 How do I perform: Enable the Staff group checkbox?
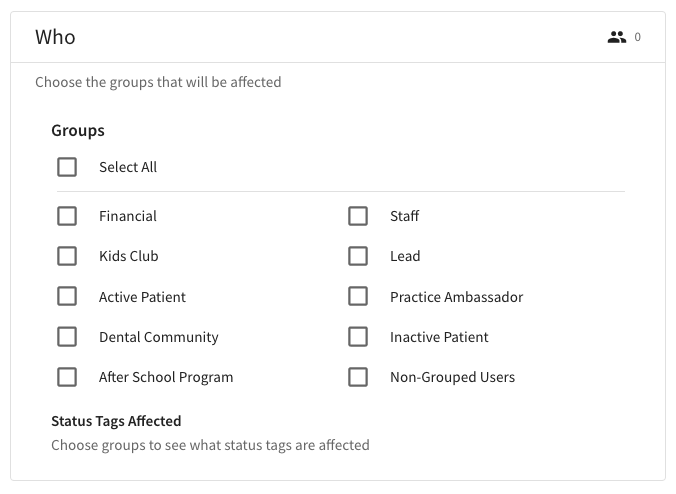[358, 216]
